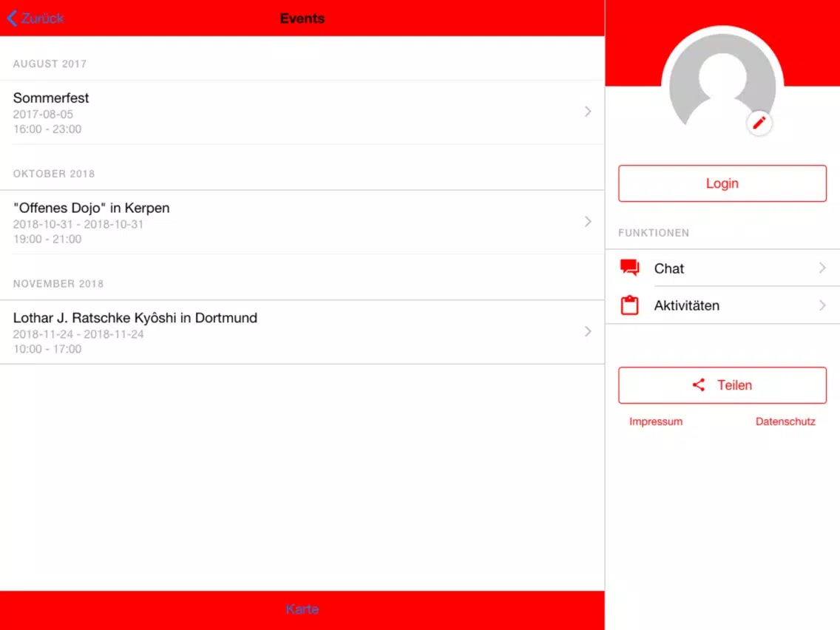The height and width of the screenshot is (630, 840).
Task: Tap the chevron on the Offenes Dojo row
Action: coord(588,221)
